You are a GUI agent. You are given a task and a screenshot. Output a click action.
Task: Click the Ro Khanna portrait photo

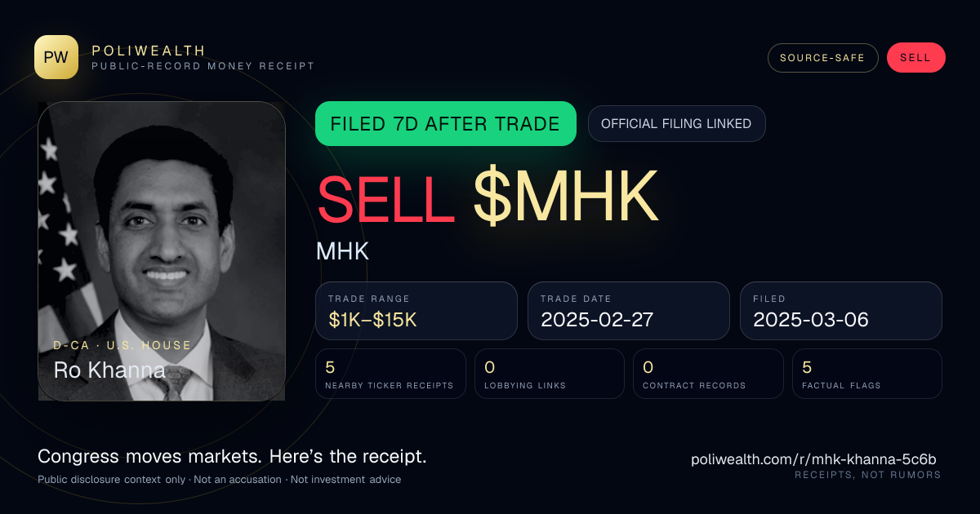coord(162,251)
